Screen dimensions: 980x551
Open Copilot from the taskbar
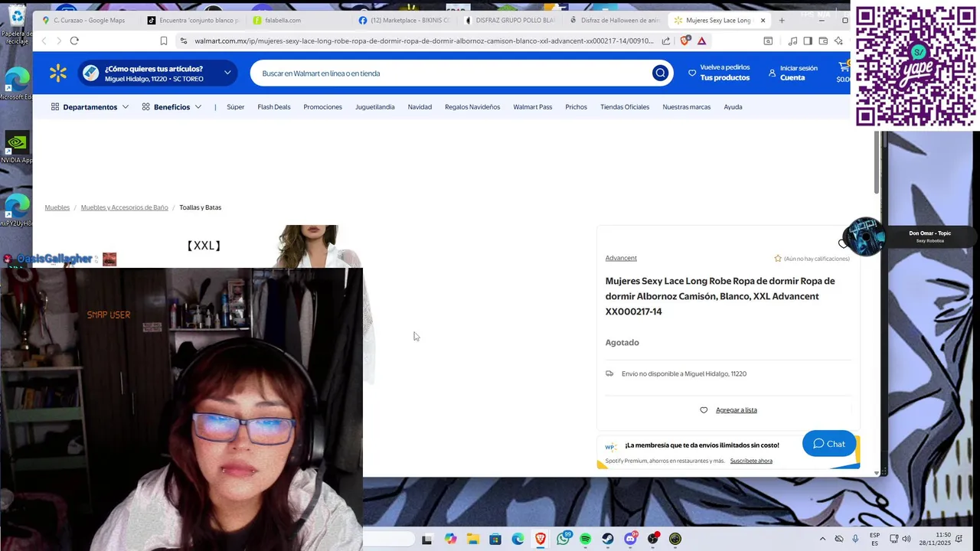click(x=450, y=539)
